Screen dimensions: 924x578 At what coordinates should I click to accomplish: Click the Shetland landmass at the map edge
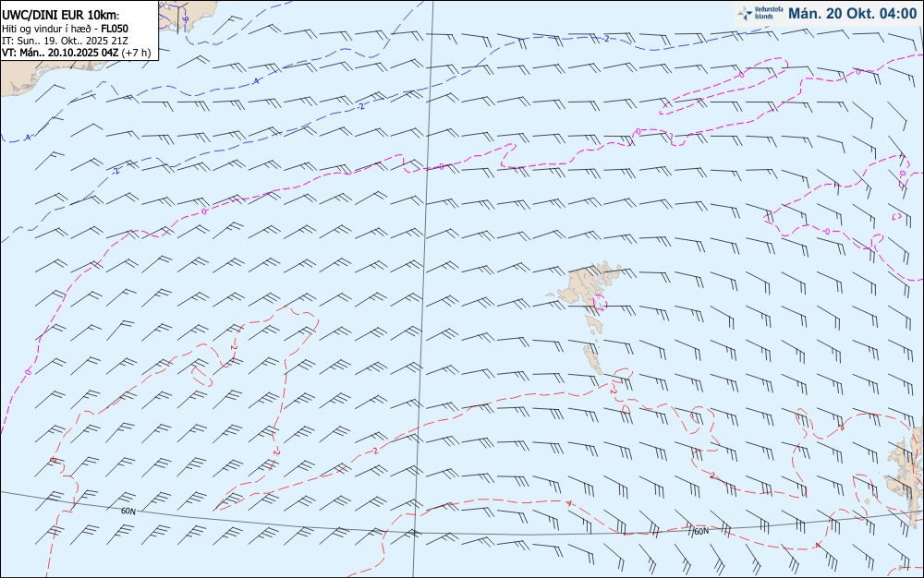point(906,476)
